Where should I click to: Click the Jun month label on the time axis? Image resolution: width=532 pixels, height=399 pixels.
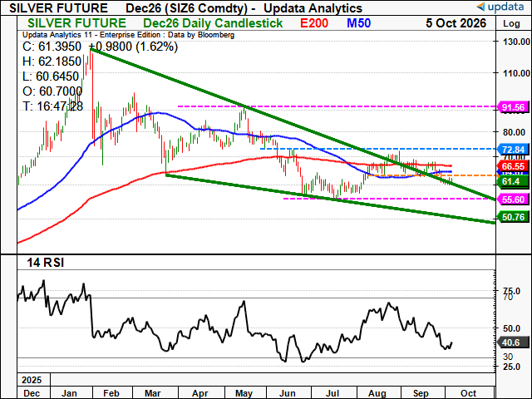(x=287, y=393)
